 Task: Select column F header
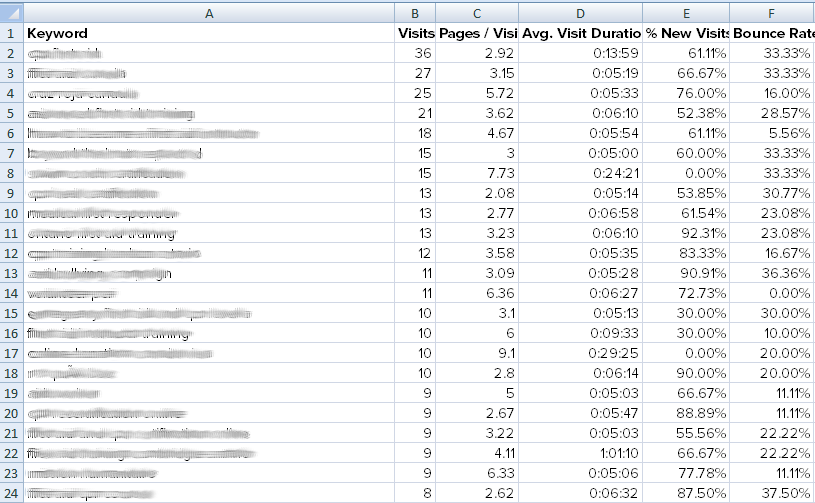point(772,14)
